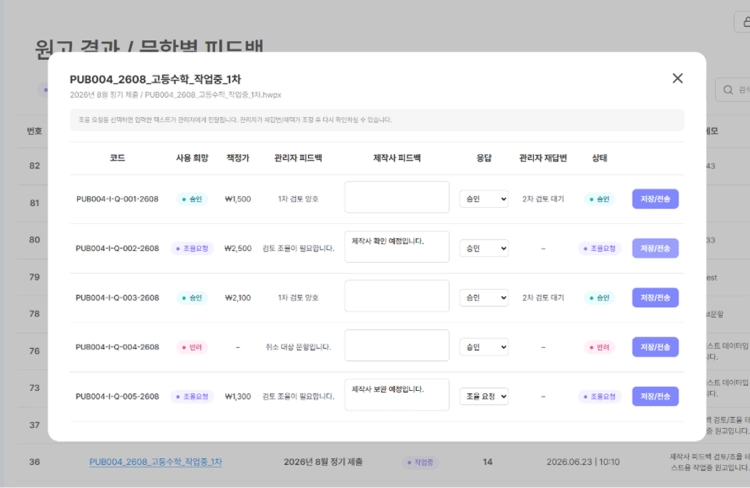Save and send row PUB004-I-Q-002-2608
Screen dimensions: 750x488
click(655, 248)
